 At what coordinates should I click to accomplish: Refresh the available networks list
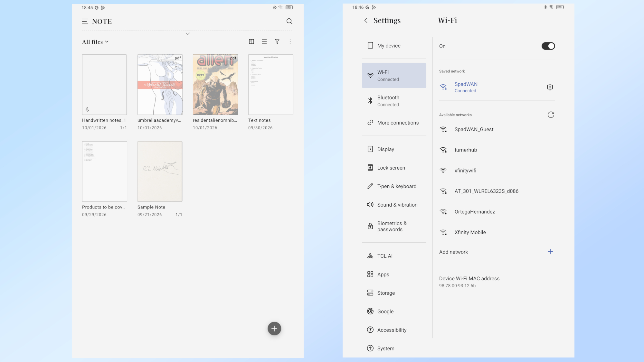(x=551, y=115)
